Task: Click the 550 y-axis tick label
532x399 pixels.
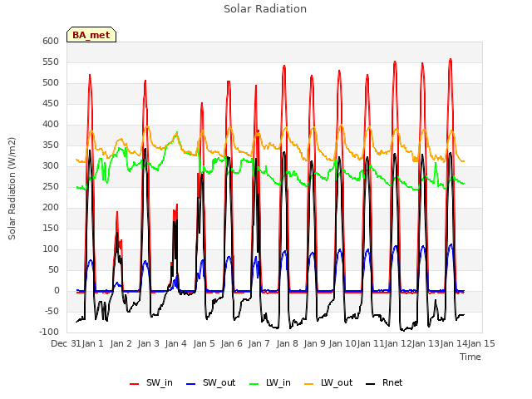Action: coord(51,62)
